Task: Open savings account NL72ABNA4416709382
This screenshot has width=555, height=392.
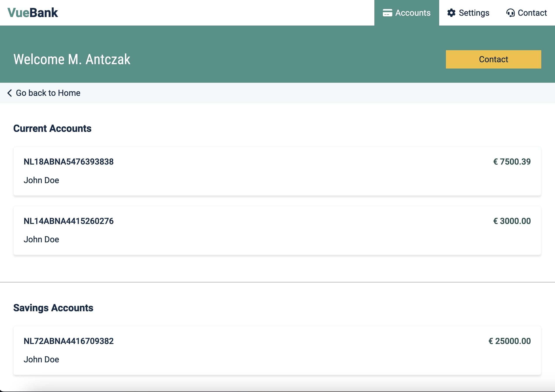Action: (x=69, y=341)
